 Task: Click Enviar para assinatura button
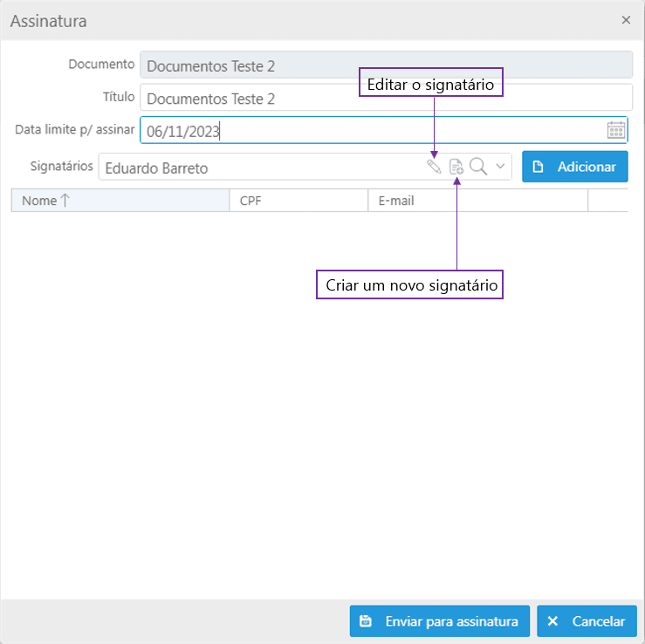439,621
